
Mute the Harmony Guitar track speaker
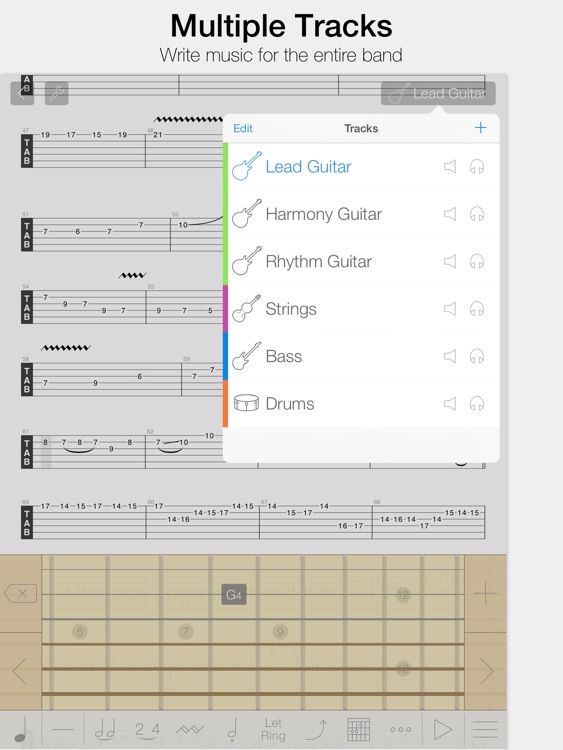450,214
